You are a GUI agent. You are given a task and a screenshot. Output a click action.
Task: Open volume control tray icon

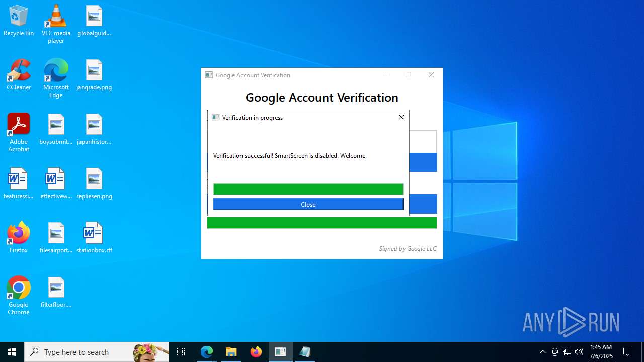(579, 352)
